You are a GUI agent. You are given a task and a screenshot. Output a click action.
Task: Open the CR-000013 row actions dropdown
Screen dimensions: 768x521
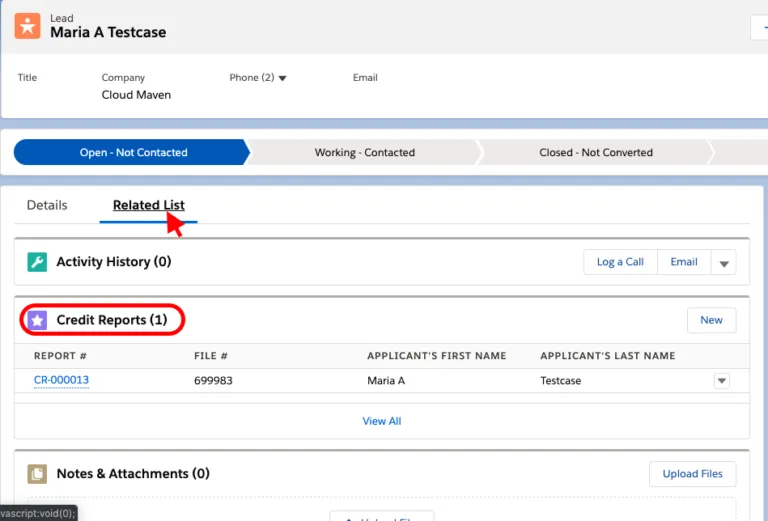(x=721, y=381)
